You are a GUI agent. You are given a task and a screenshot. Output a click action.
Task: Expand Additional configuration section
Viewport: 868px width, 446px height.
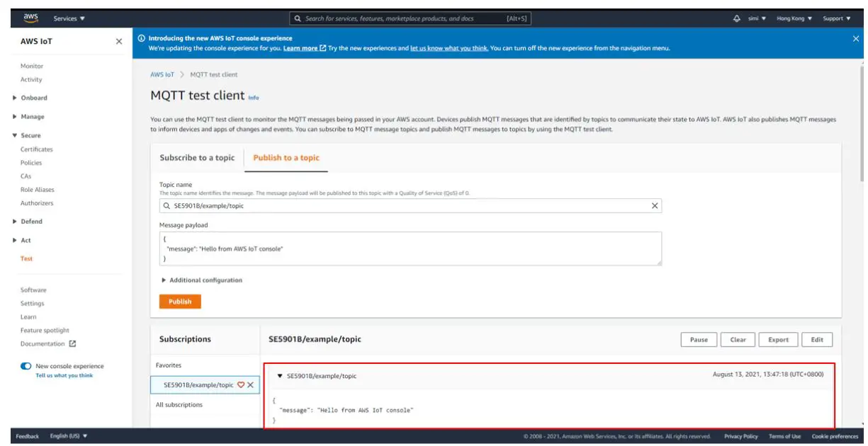(202, 280)
